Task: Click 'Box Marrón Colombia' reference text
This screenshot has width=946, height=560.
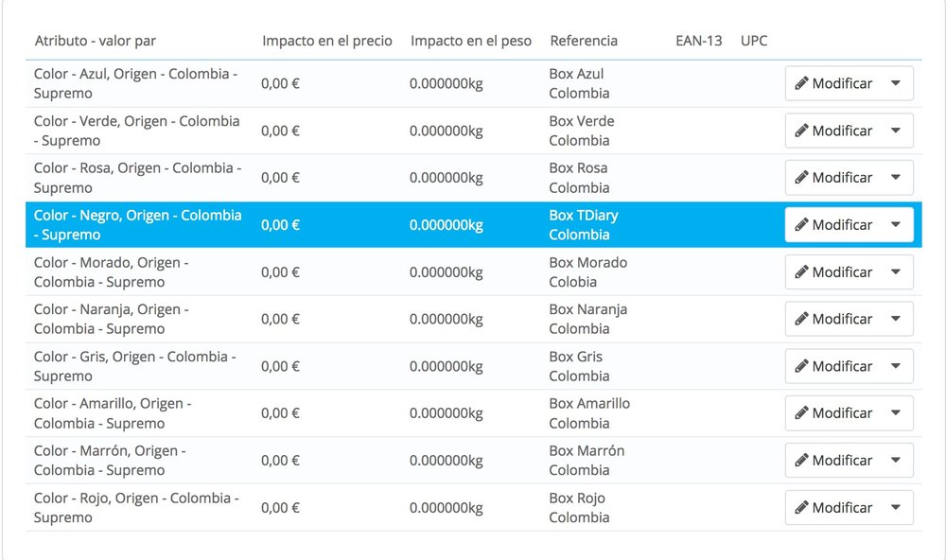Action: coord(587,461)
